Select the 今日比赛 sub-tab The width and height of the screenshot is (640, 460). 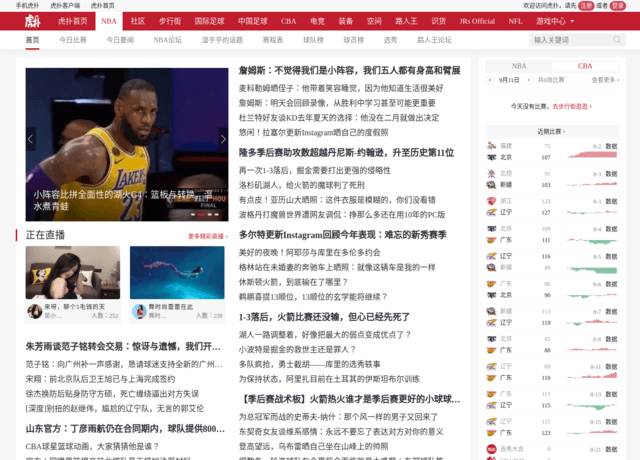73,40
